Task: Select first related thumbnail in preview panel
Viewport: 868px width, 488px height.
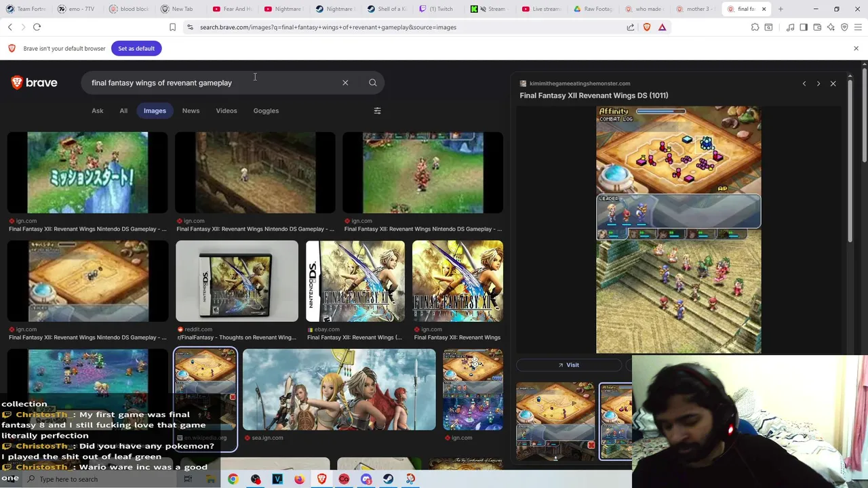Action: [x=555, y=420]
